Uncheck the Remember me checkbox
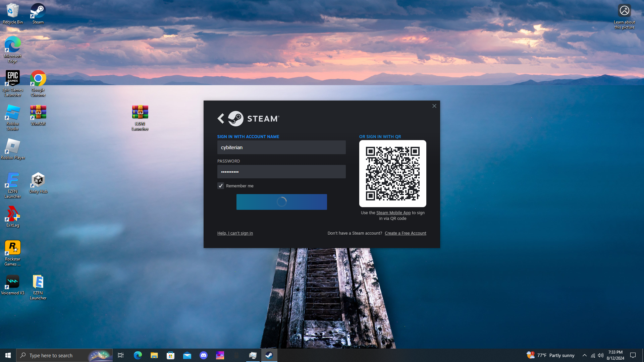644x362 pixels. click(x=221, y=186)
